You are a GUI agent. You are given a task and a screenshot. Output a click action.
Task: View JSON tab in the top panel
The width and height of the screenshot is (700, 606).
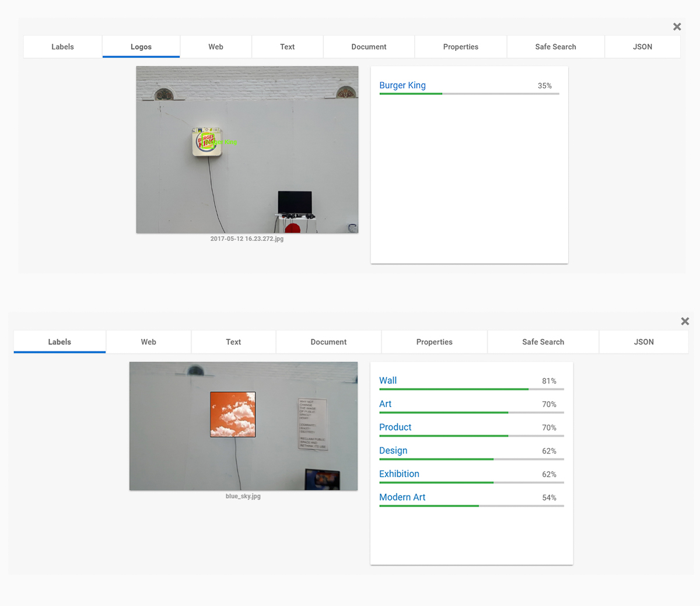[642, 47]
